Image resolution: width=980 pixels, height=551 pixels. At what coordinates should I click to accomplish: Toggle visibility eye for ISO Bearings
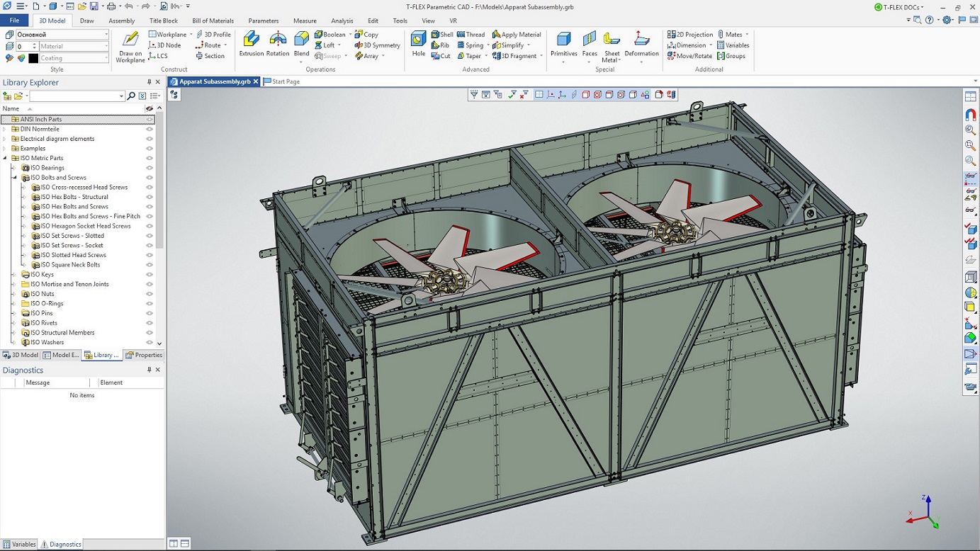tap(150, 168)
